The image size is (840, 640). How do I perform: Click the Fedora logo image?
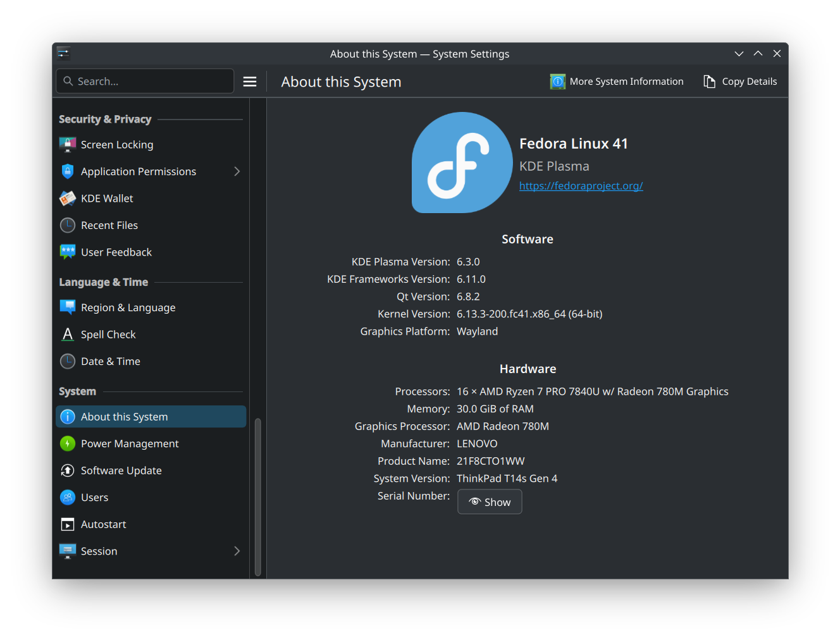[x=462, y=163]
